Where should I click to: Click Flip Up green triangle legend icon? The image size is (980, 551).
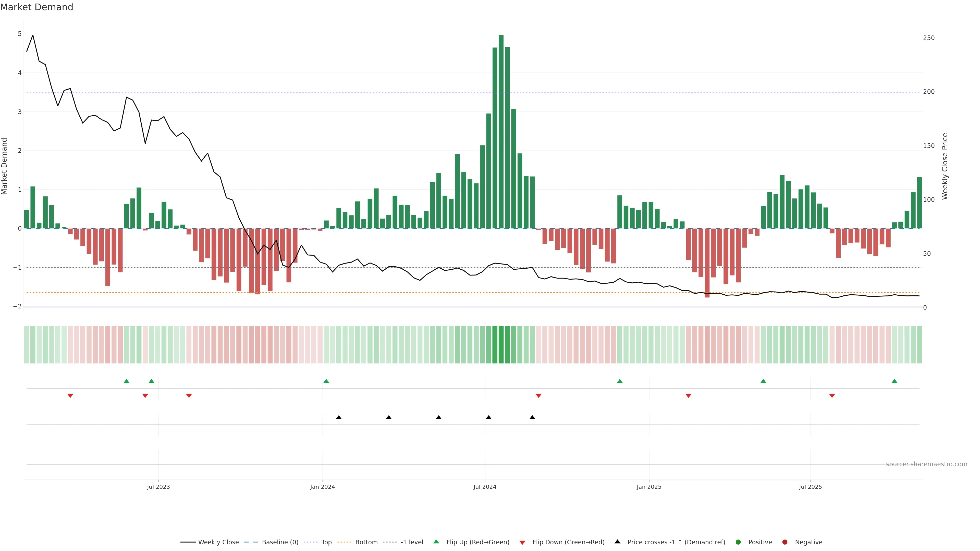436,542
